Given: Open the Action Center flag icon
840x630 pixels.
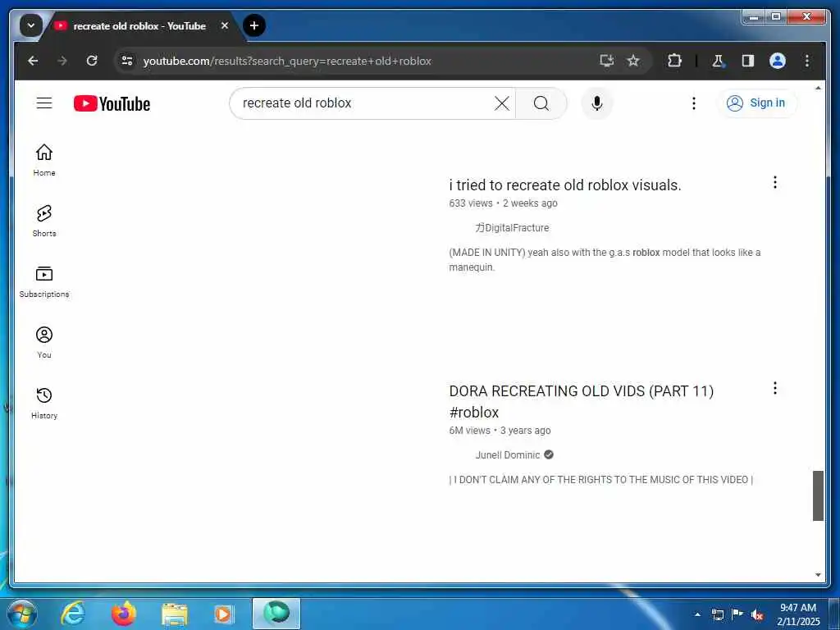Looking at the screenshot, I should 737,614.
